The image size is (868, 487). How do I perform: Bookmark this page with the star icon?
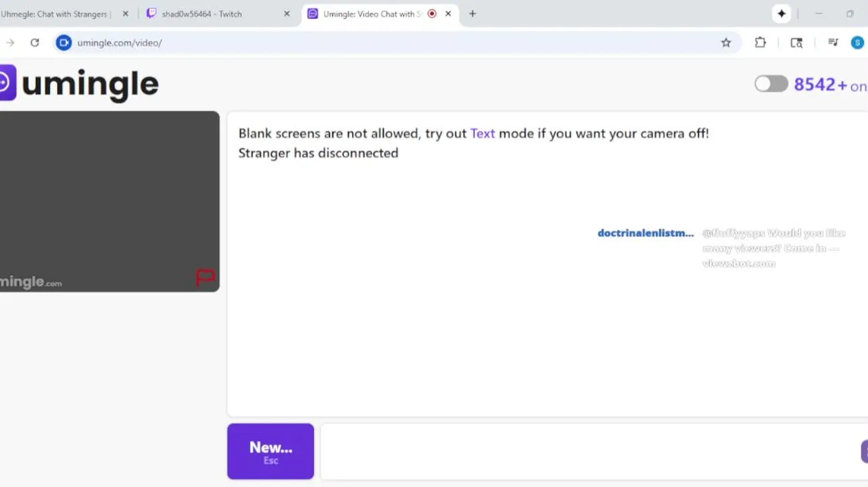click(x=726, y=43)
